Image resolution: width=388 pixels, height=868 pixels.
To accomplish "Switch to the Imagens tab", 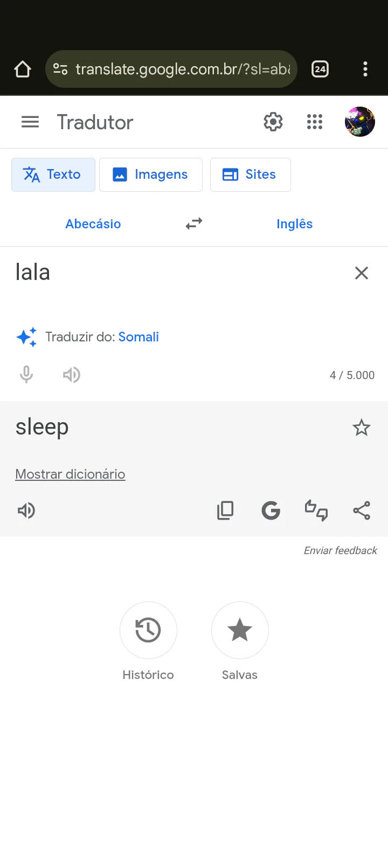I will pyautogui.click(x=151, y=174).
